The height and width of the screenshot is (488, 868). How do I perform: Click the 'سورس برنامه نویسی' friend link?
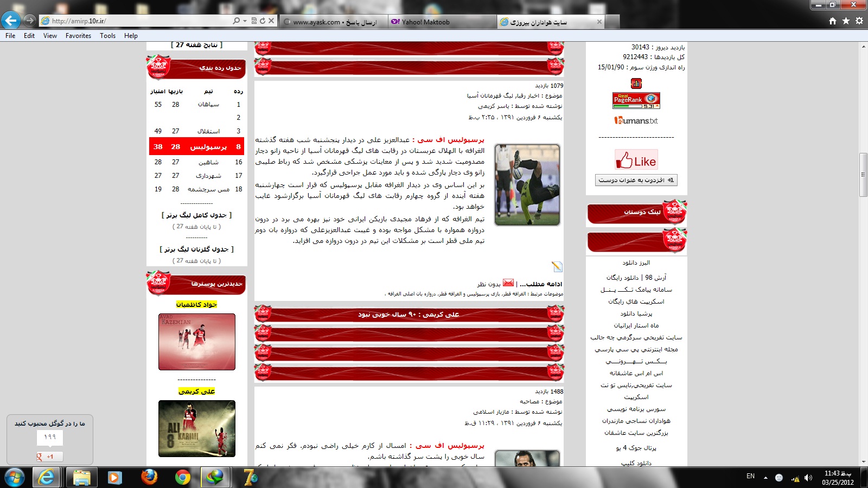(636, 409)
